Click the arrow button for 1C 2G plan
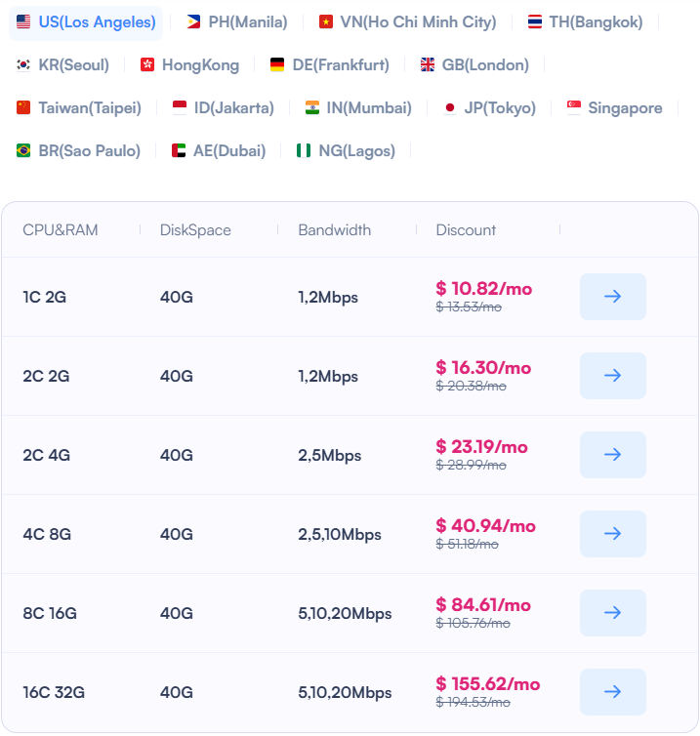Screen dimensions: 700x736 [612, 297]
